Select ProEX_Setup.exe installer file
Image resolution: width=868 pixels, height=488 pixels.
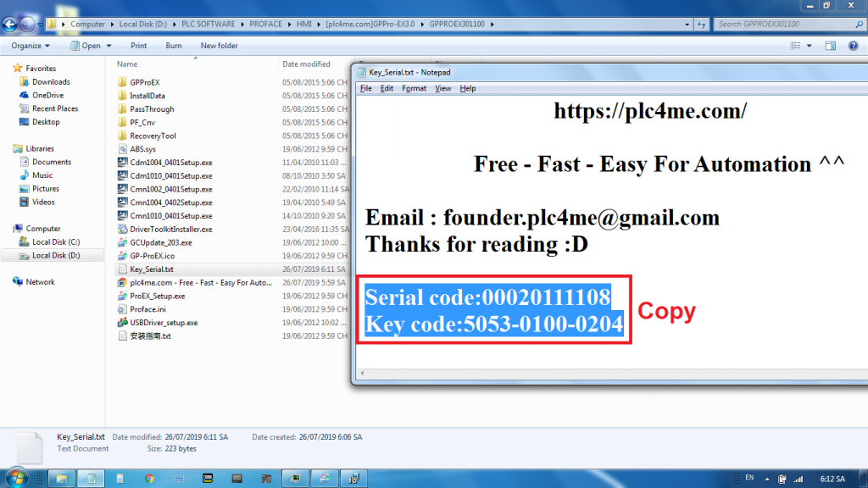(x=157, y=296)
